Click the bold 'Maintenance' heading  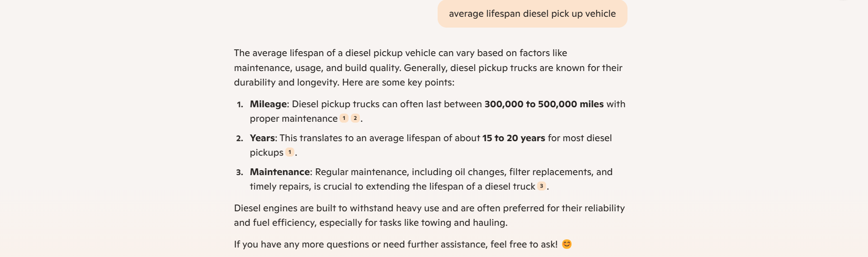[x=280, y=172]
